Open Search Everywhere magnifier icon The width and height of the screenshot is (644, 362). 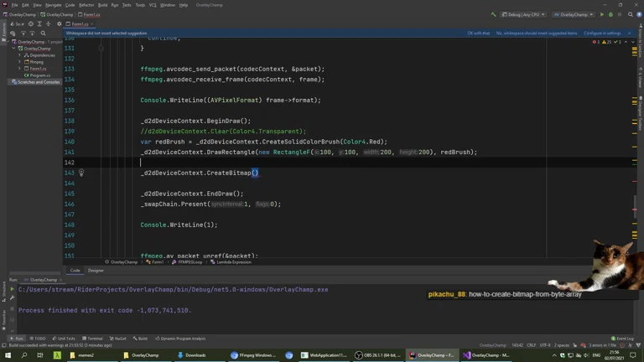point(631,14)
